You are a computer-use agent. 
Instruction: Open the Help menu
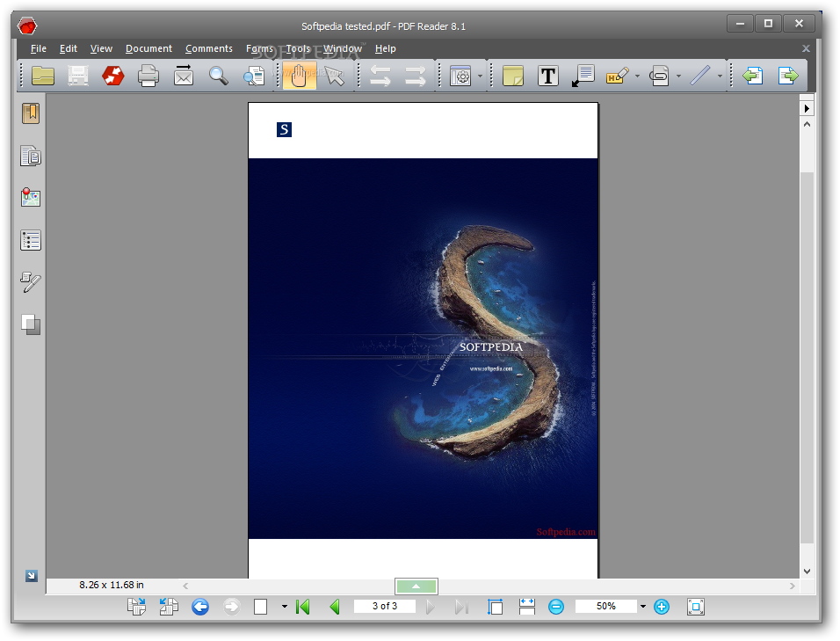pyautogui.click(x=385, y=48)
